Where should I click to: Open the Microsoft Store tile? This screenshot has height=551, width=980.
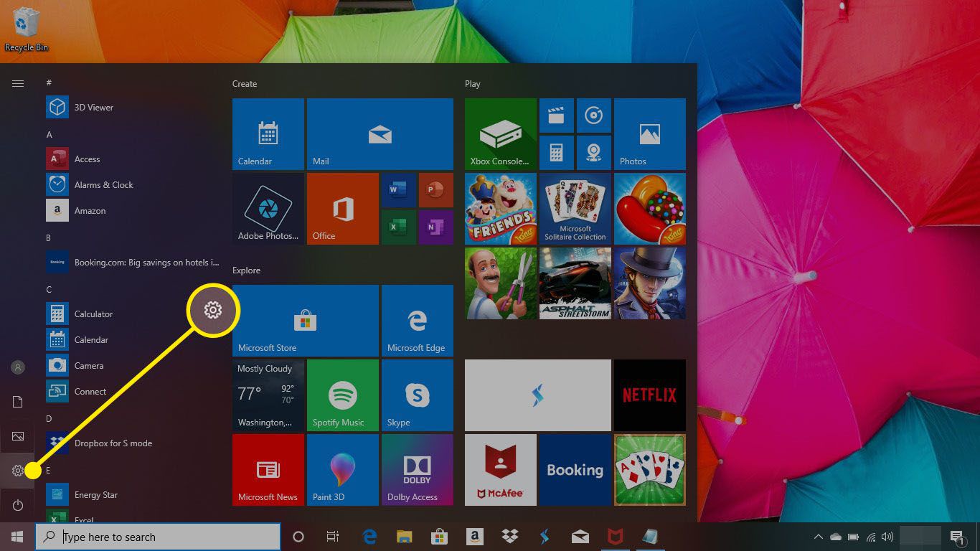pyautogui.click(x=305, y=320)
